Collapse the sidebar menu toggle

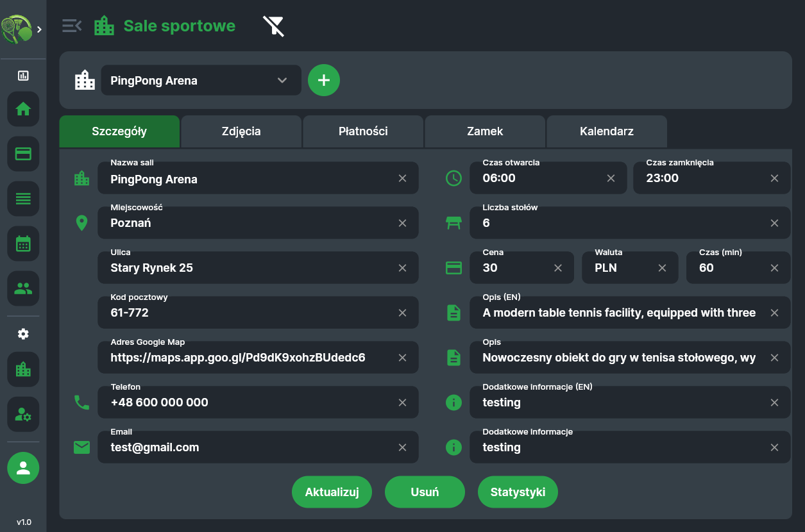72,26
